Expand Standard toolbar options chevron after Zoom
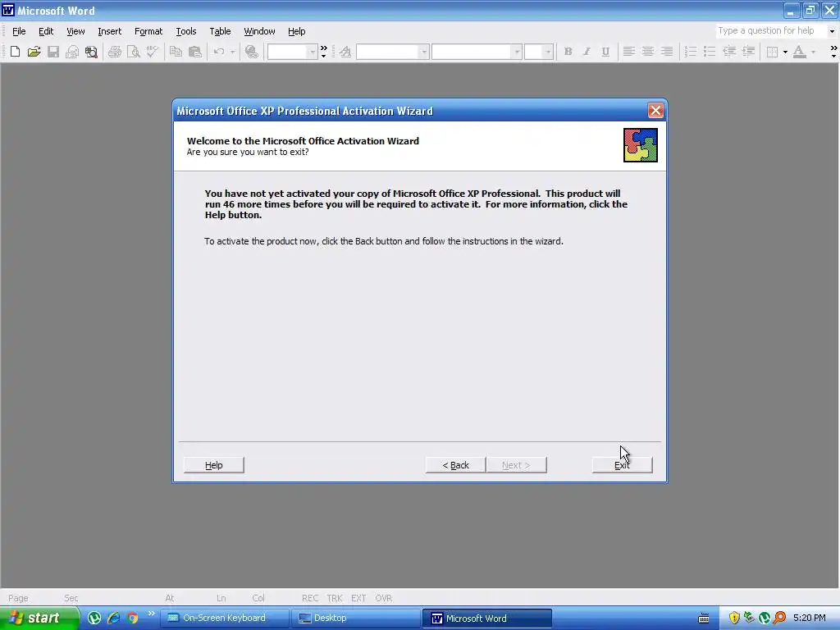The height and width of the screenshot is (630, 840). [323, 52]
